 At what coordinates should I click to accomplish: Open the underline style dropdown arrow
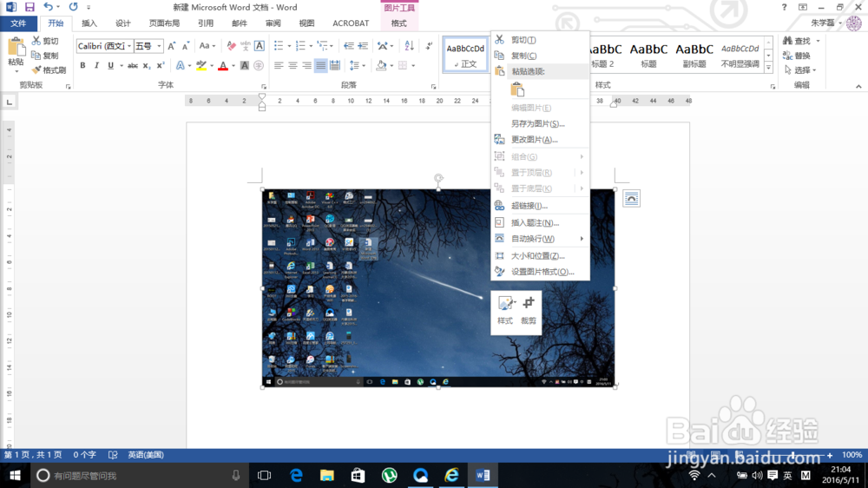(x=122, y=65)
